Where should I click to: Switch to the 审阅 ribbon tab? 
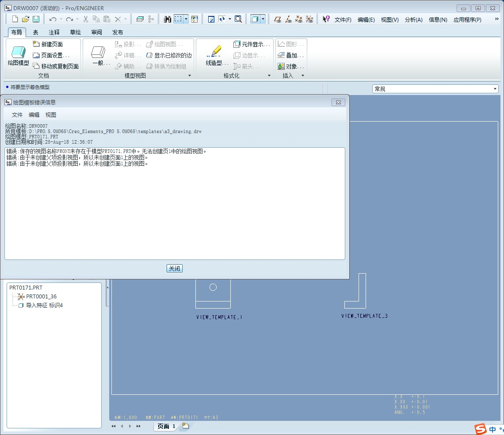click(x=96, y=32)
